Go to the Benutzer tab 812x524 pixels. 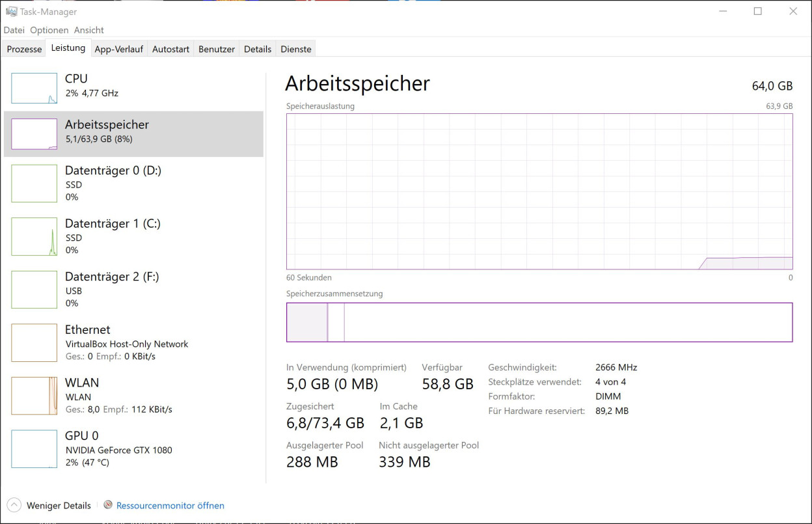click(x=217, y=49)
